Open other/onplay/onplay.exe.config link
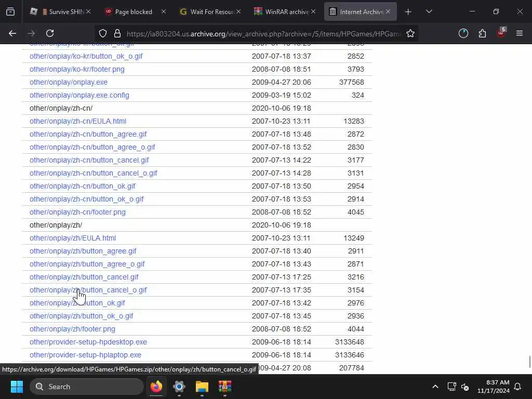This screenshot has height=399, width=532. (79, 96)
